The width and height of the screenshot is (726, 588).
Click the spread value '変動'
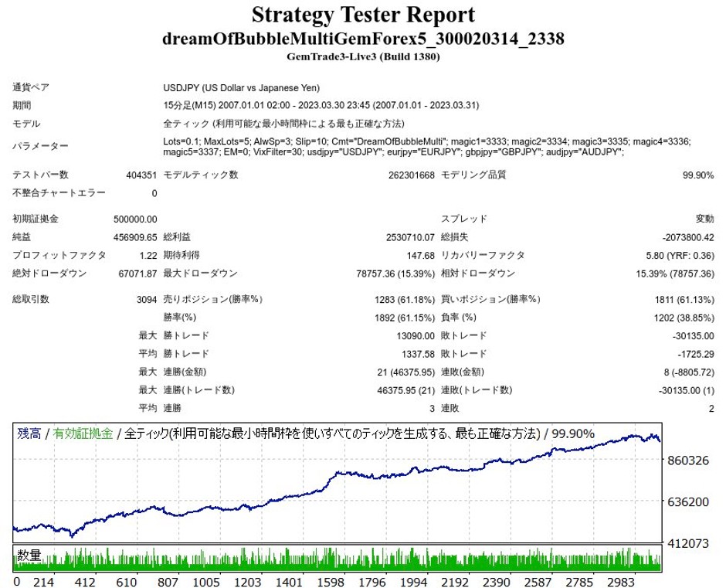(704, 219)
